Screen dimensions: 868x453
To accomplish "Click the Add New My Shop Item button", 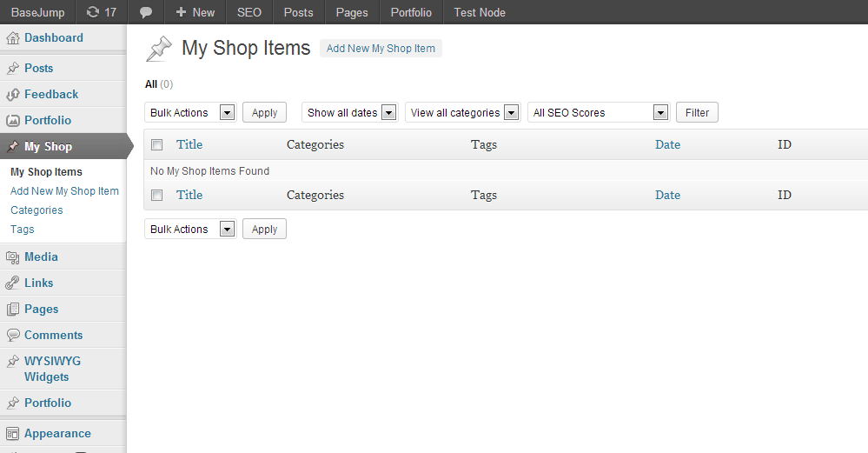I will [381, 48].
